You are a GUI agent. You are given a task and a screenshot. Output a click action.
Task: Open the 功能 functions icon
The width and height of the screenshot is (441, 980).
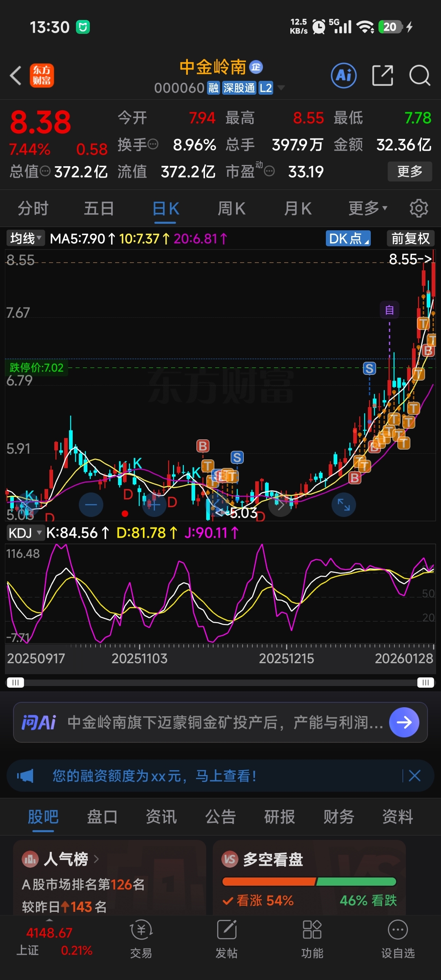click(x=312, y=939)
